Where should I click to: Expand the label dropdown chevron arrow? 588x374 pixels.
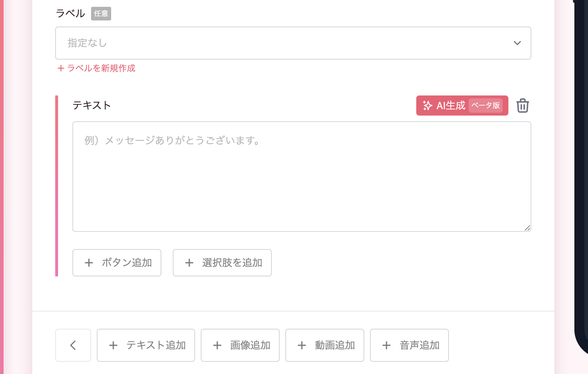[x=517, y=43]
